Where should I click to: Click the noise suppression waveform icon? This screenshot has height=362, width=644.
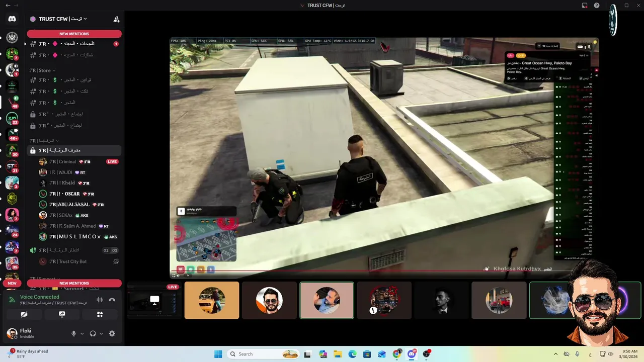pos(100,300)
